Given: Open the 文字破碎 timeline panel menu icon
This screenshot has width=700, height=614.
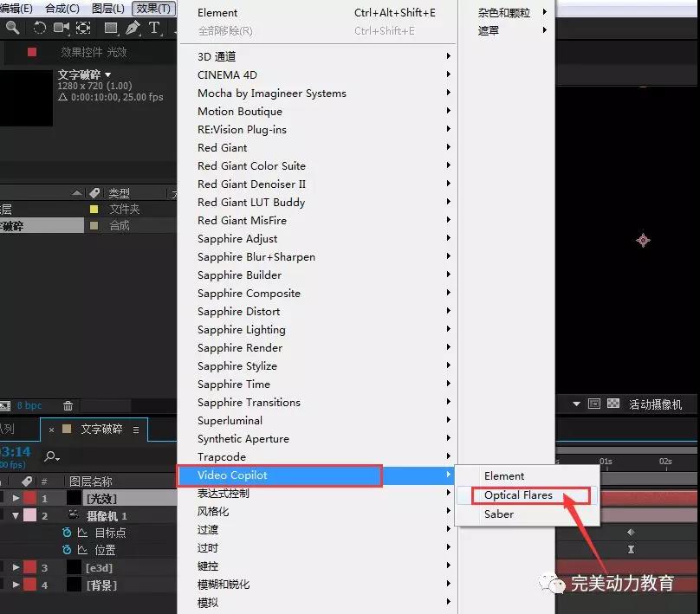Looking at the screenshot, I should pyautogui.click(x=136, y=430).
